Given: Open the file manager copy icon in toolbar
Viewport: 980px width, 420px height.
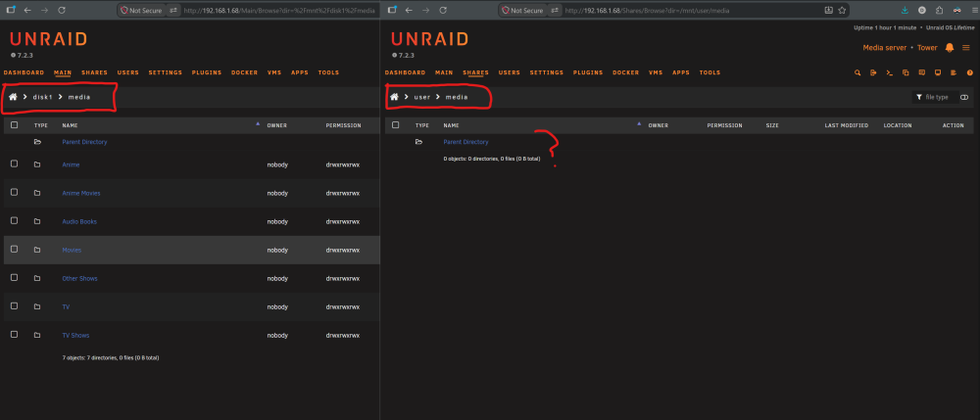Looking at the screenshot, I should 906,73.
